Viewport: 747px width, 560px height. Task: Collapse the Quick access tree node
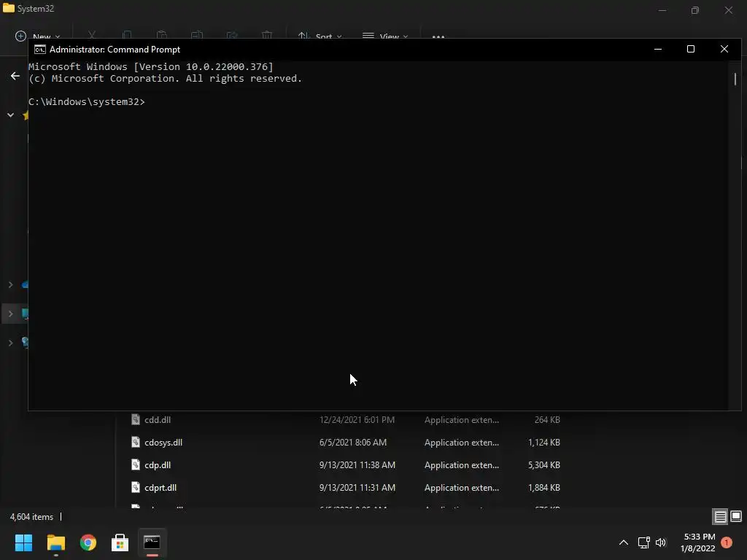[x=10, y=114]
